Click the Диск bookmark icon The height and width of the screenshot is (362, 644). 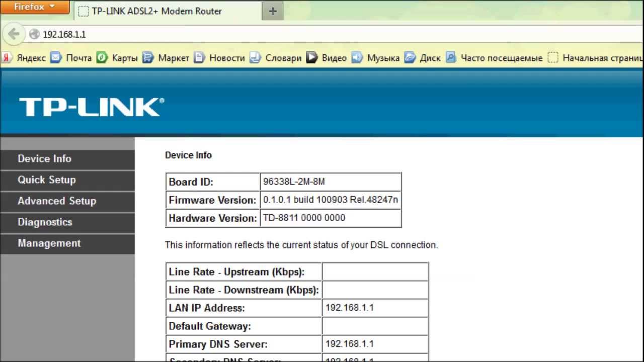pos(410,58)
